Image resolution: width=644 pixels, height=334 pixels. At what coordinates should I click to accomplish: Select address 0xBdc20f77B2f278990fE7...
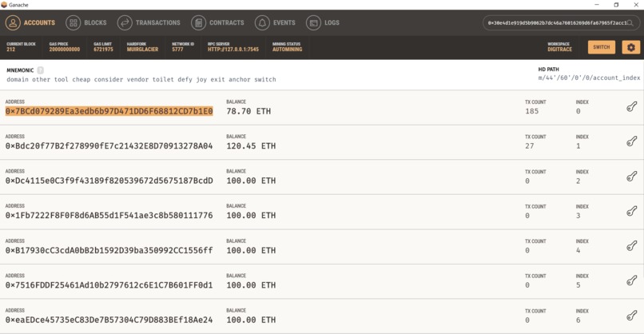click(x=109, y=146)
